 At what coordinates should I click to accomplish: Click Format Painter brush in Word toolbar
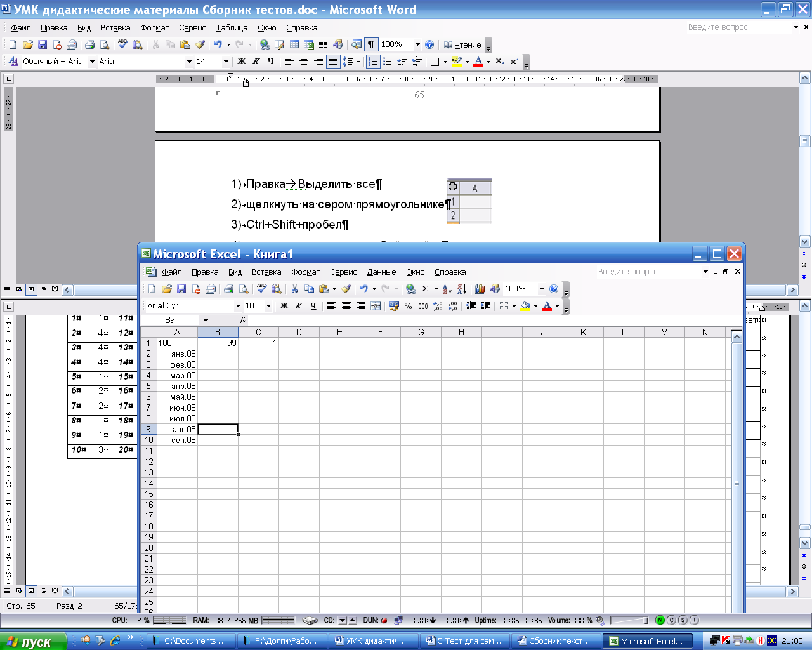pyautogui.click(x=200, y=44)
